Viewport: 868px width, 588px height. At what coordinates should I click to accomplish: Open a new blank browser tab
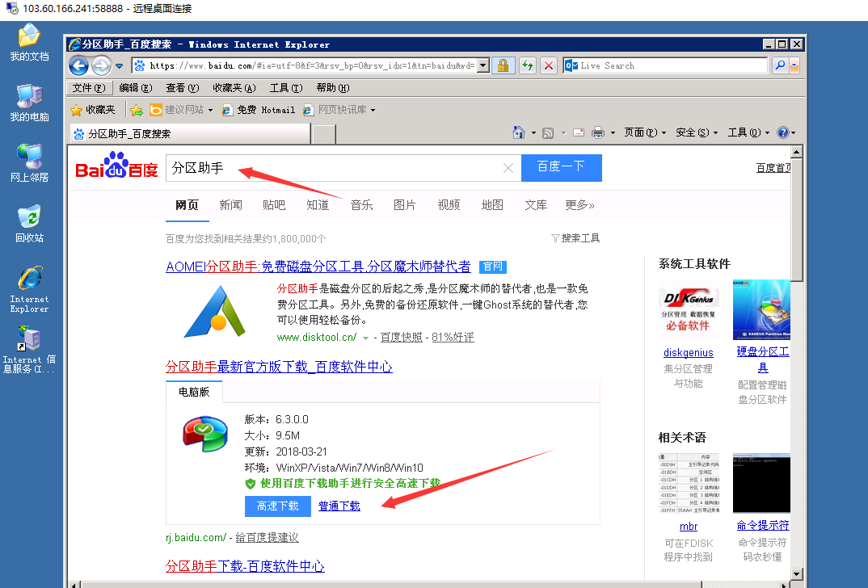(324, 134)
